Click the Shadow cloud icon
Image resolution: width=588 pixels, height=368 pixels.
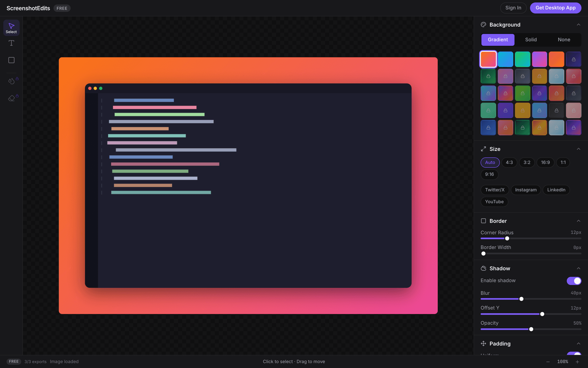click(484, 268)
